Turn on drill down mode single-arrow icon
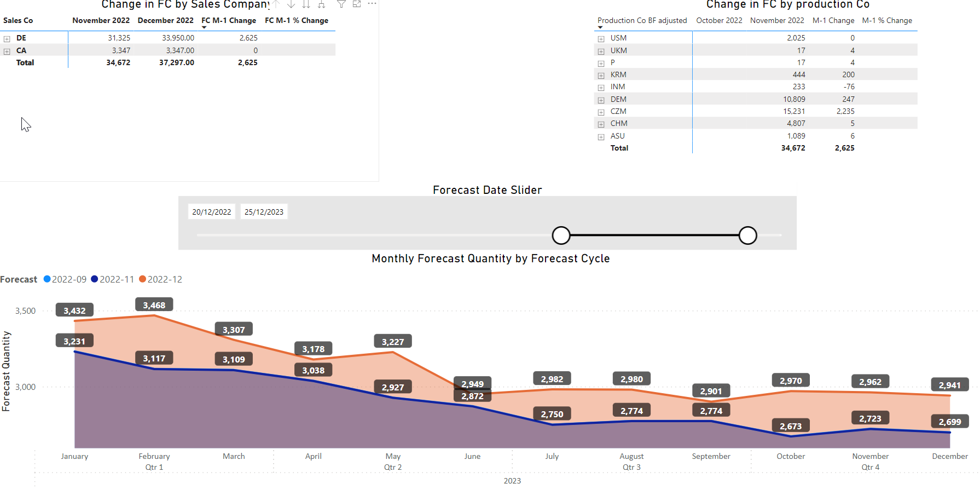 291,4
